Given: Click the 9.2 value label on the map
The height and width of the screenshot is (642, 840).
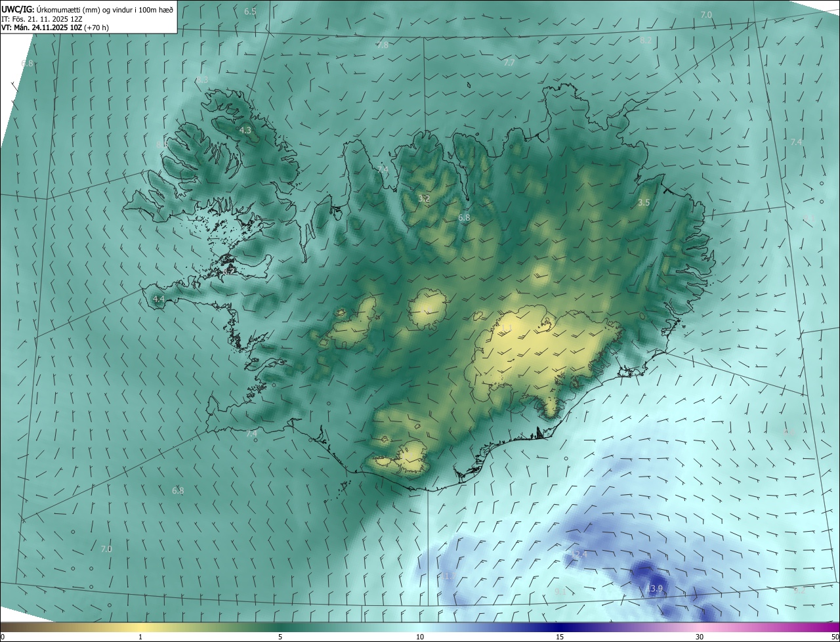Looking at the screenshot, I should click(x=800, y=591).
